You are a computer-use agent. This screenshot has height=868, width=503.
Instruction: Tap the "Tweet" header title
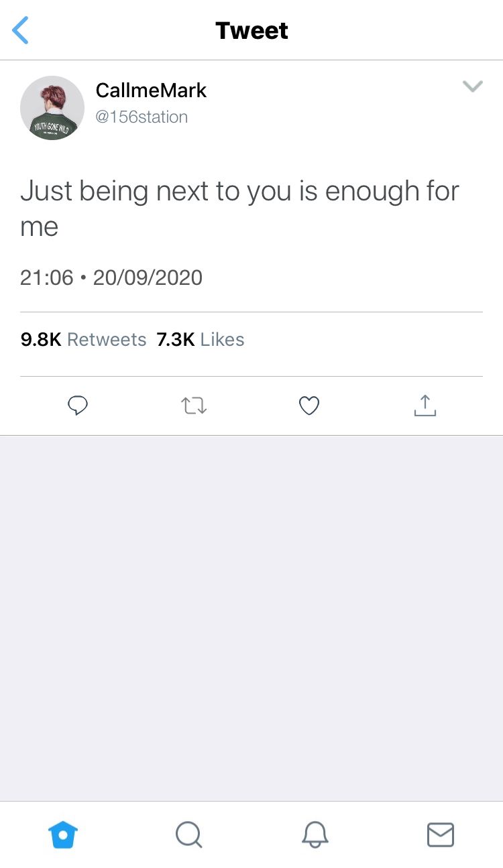(251, 31)
